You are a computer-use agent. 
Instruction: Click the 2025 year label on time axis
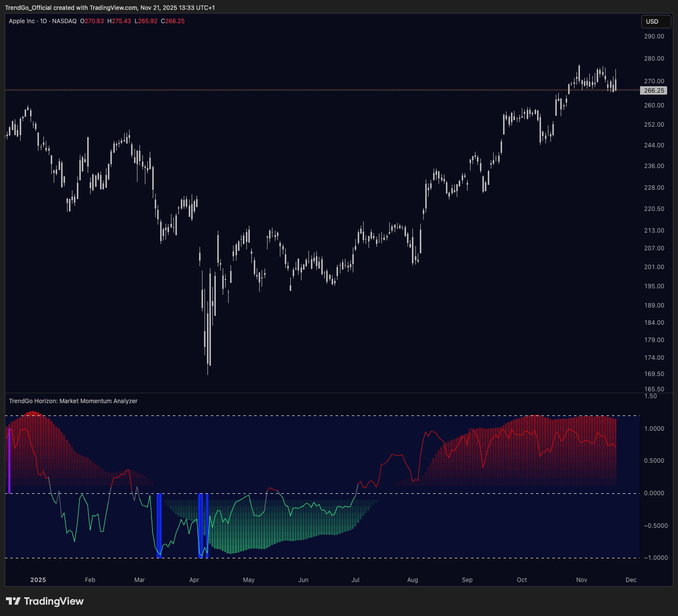[x=38, y=580]
